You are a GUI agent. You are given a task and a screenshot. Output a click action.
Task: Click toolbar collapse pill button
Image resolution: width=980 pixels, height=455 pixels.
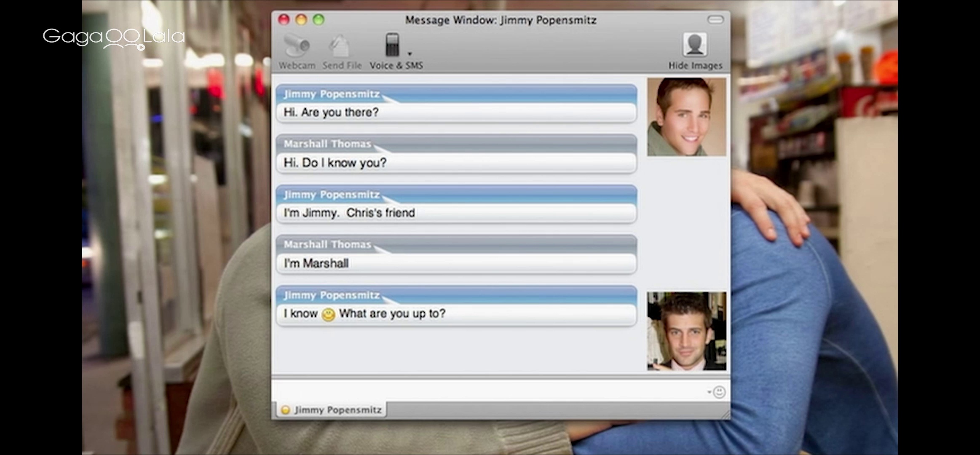[715, 20]
